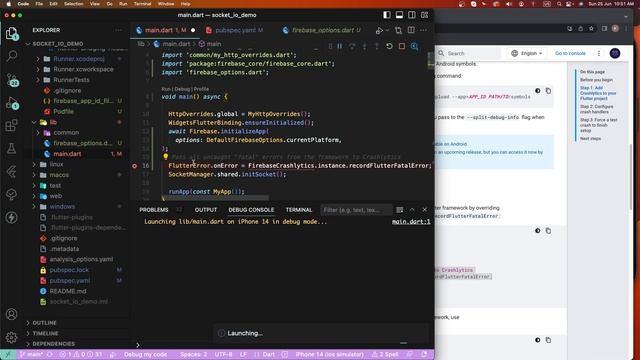Click main.dart:1 link in debug console
The height and width of the screenshot is (360, 640).
point(411,222)
